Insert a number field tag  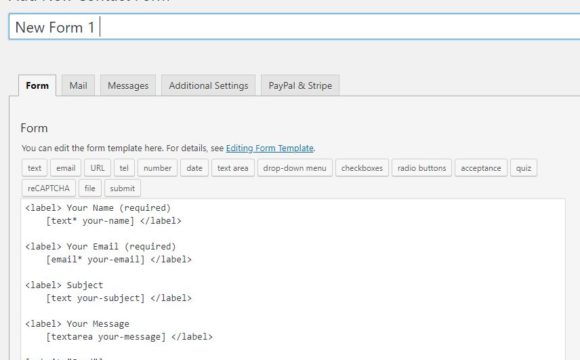tap(158, 168)
